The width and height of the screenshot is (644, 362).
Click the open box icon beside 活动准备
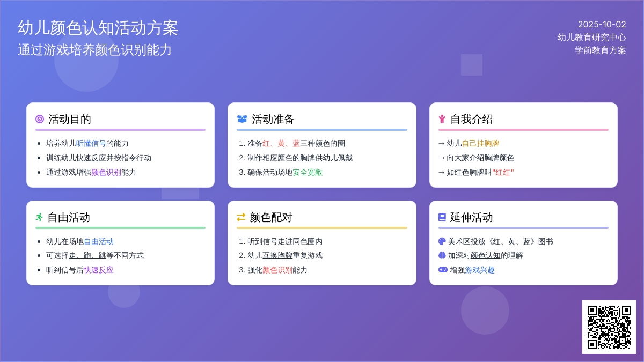tap(242, 119)
